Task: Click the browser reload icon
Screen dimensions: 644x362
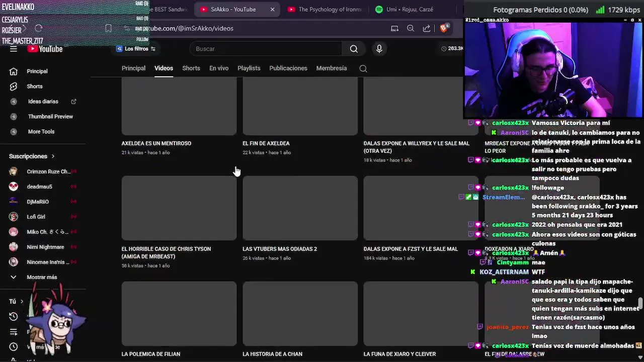Action: (39, 28)
